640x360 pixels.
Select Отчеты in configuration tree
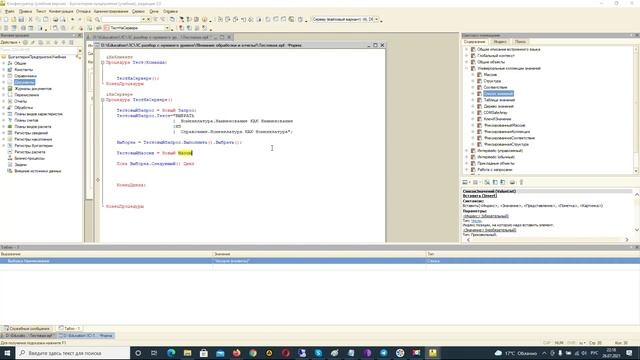20,101
